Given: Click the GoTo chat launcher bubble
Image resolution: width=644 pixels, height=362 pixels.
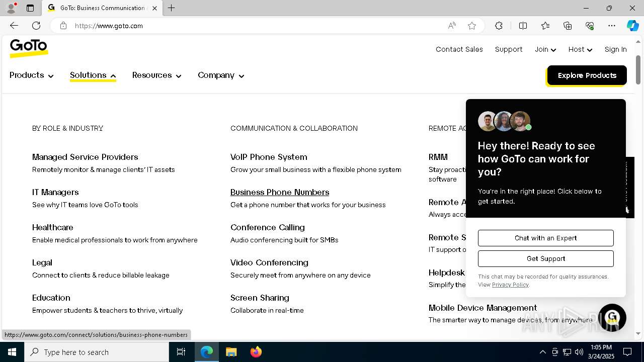Looking at the screenshot, I should [612, 318].
